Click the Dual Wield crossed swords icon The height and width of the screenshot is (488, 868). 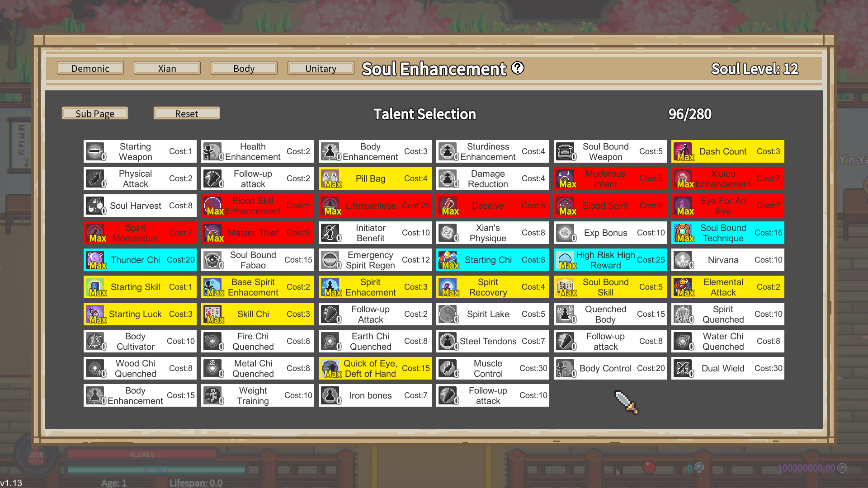click(x=683, y=368)
